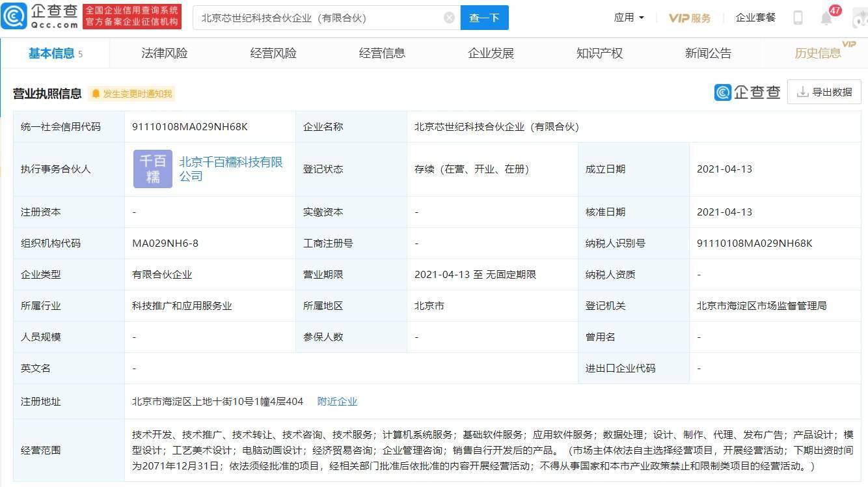Select the credit code 91110108MA029NH68K in the 统一社会信用代码 row
This screenshot has width=868, height=487.
[x=190, y=127]
